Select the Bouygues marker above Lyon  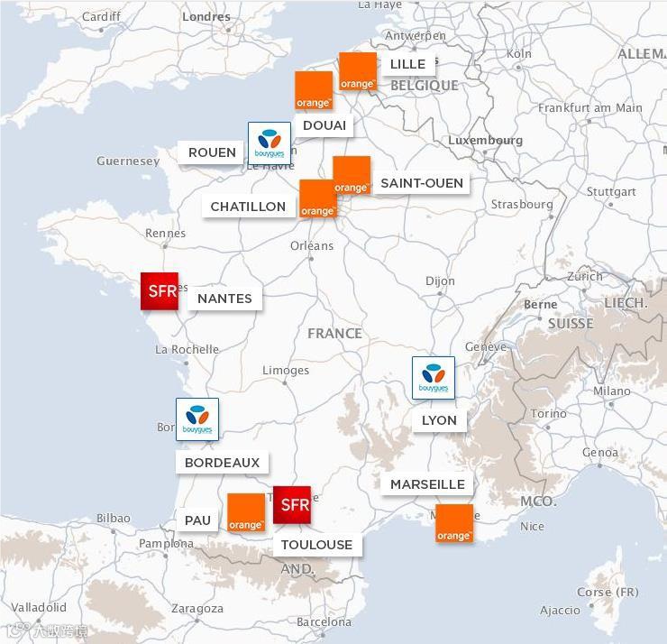pyautogui.click(x=434, y=378)
